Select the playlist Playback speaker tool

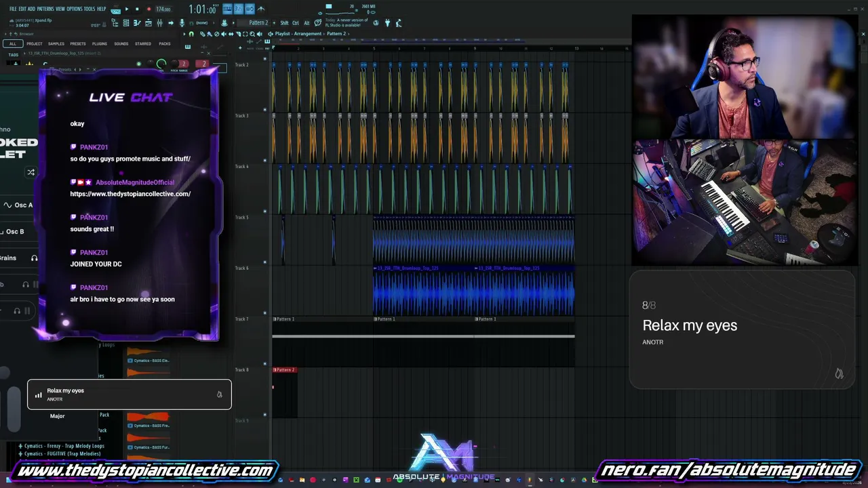[x=260, y=34]
